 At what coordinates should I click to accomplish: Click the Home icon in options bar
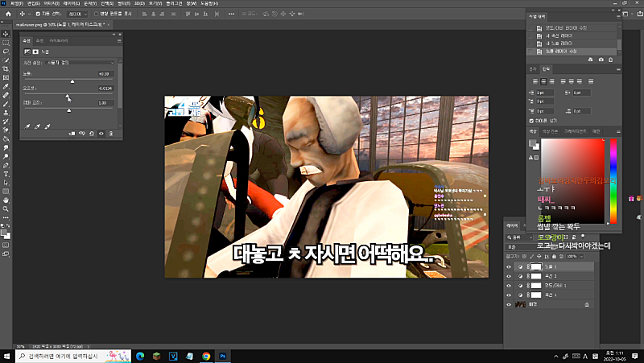pyautogui.click(x=6, y=14)
